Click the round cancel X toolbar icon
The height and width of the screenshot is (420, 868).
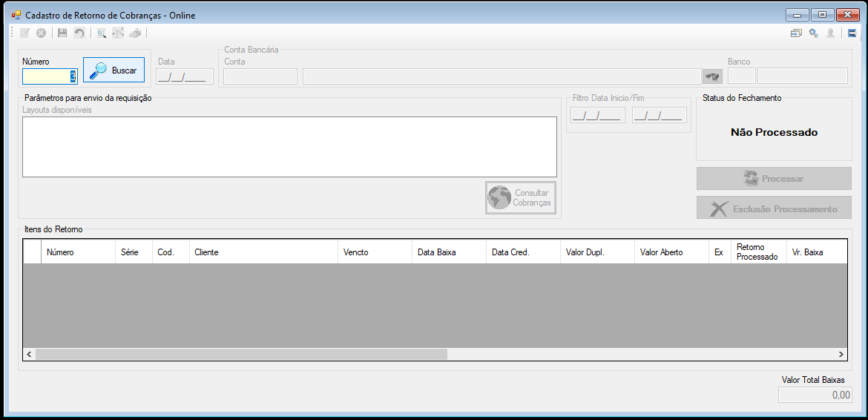(41, 33)
